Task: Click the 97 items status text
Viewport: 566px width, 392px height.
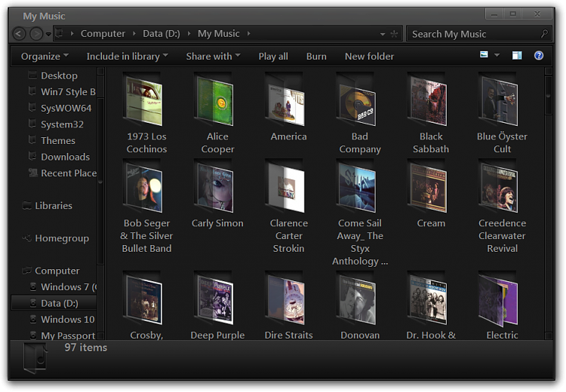Action: pos(85,348)
